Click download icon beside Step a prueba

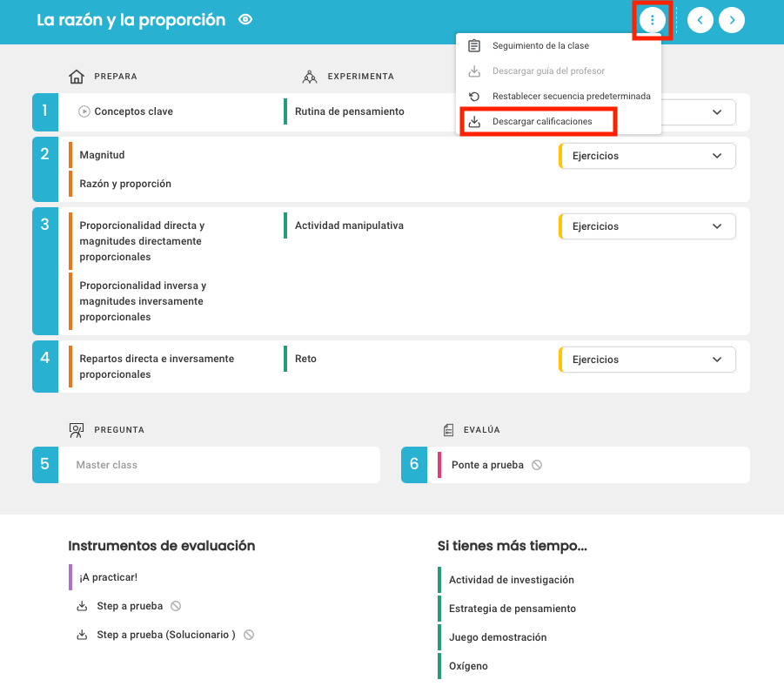(82, 606)
